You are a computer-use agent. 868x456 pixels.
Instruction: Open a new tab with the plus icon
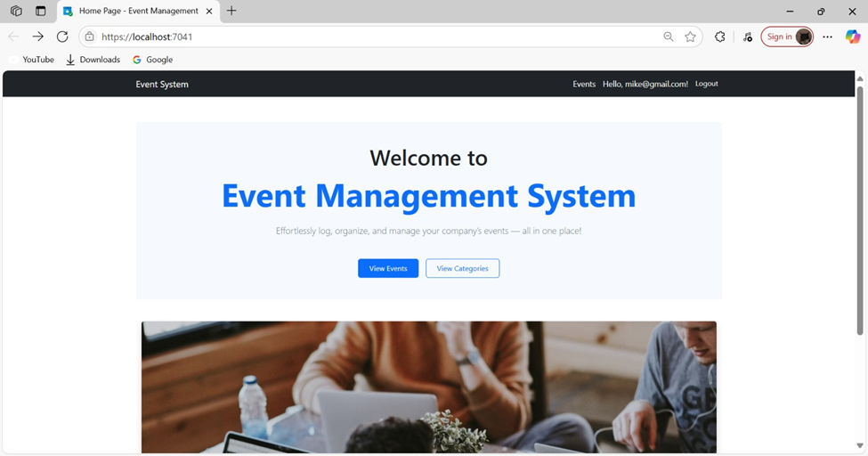click(231, 11)
